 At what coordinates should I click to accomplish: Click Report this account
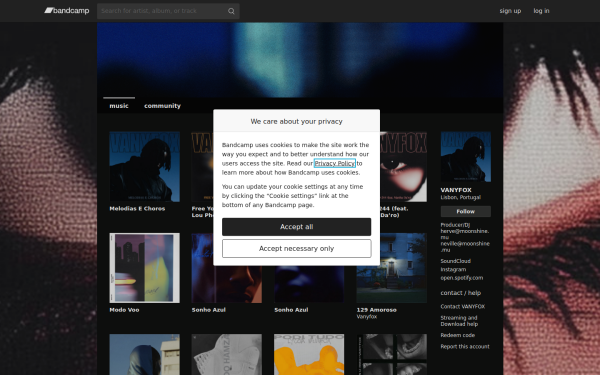(x=465, y=347)
